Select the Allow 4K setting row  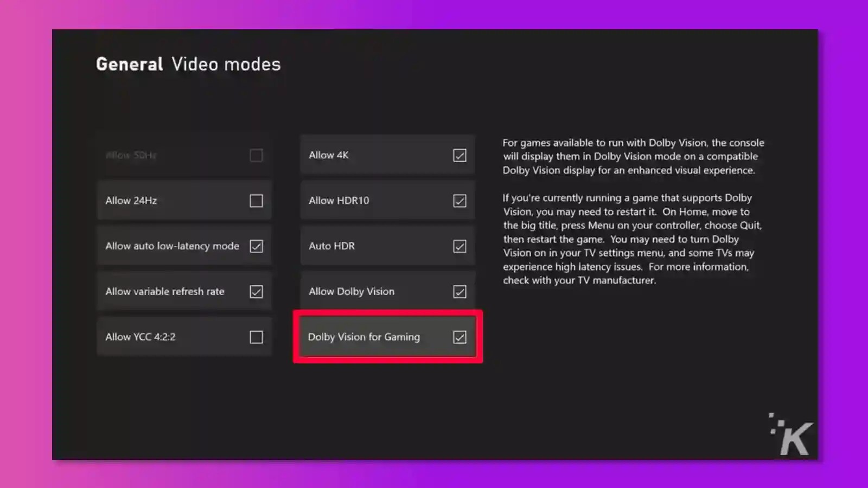[388, 155]
